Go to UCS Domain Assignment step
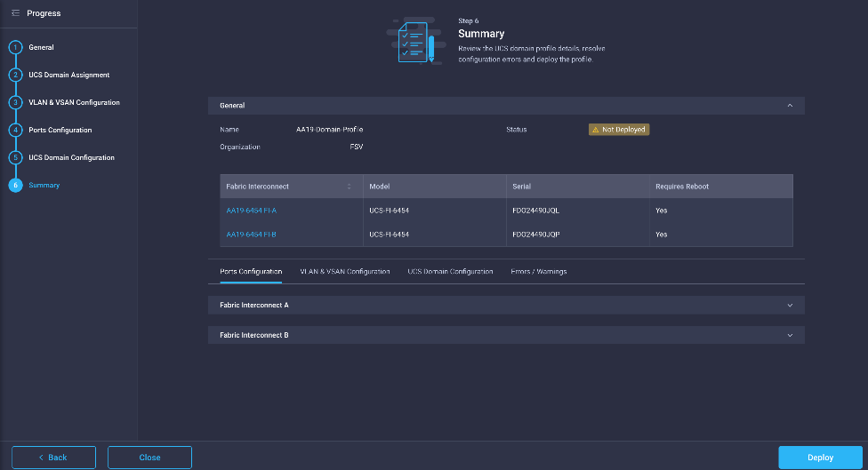The width and height of the screenshot is (868, 470). point(69,75)
